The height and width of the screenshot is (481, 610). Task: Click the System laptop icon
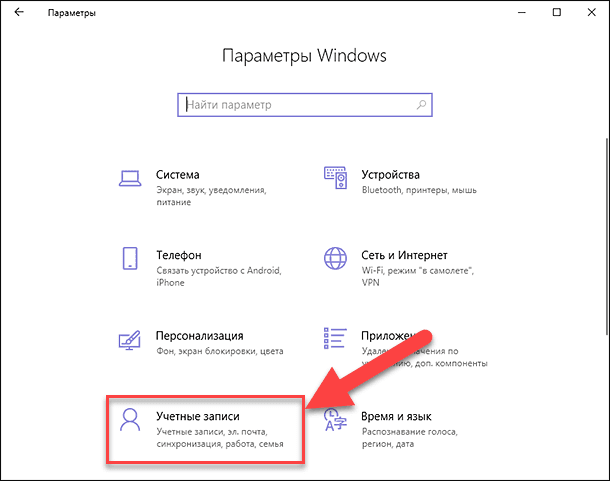pos(130,178)
